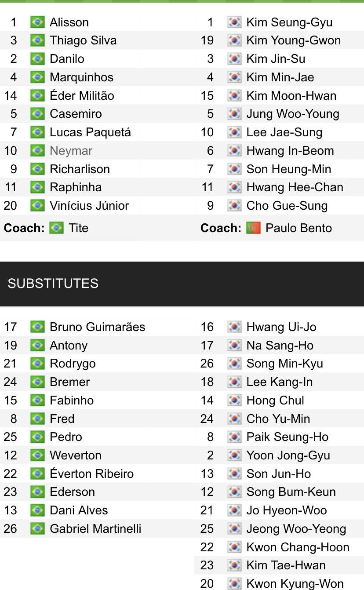364x590 pixels.
Task: Click the Brazil flag beside Alisson
Action: pyautogui.click(x=37, y=22)
